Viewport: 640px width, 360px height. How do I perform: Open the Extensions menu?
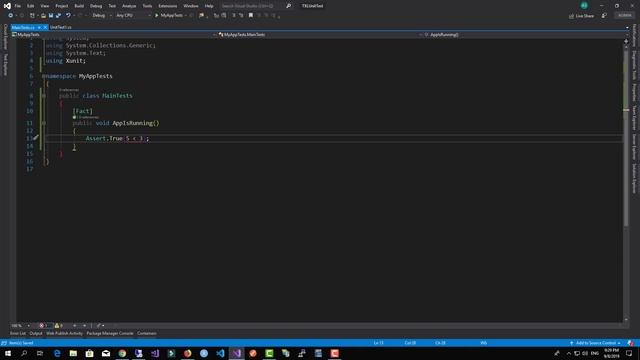point(168,6)
